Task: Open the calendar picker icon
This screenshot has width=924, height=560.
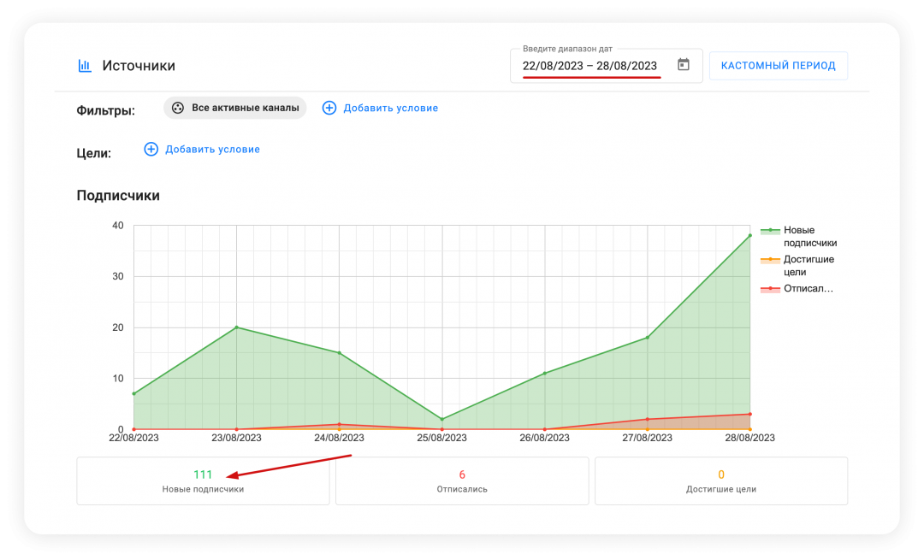Action: click(683, 65)
